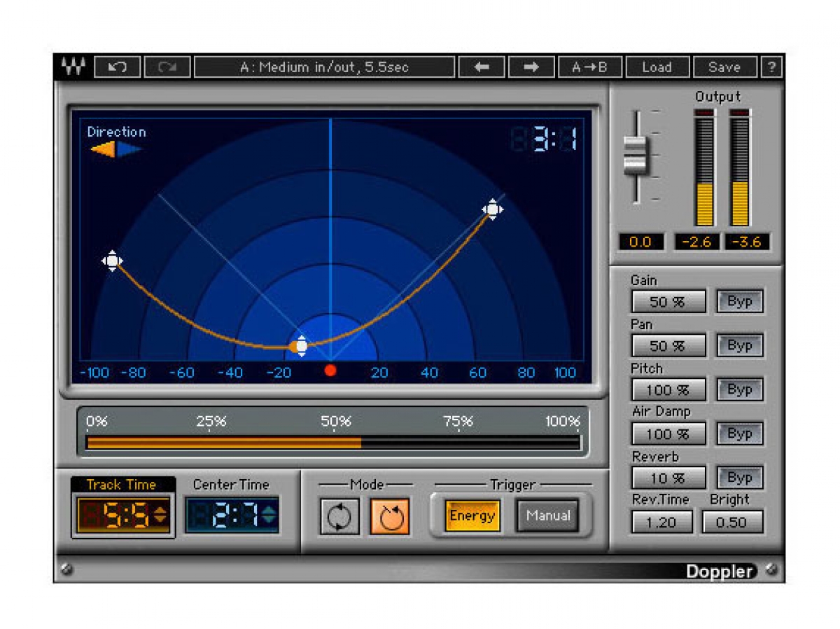Click the Output gain fader handle

pos(635,155)
